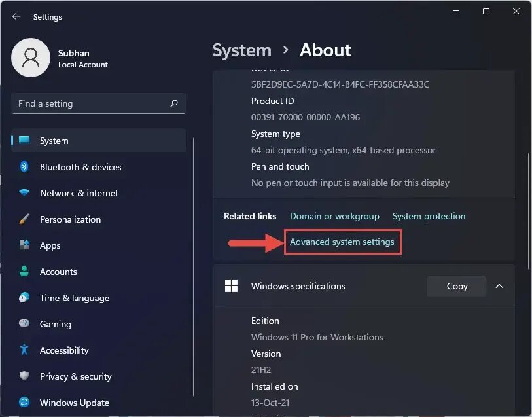Click the search magnifier icon

tap(174, 103)
